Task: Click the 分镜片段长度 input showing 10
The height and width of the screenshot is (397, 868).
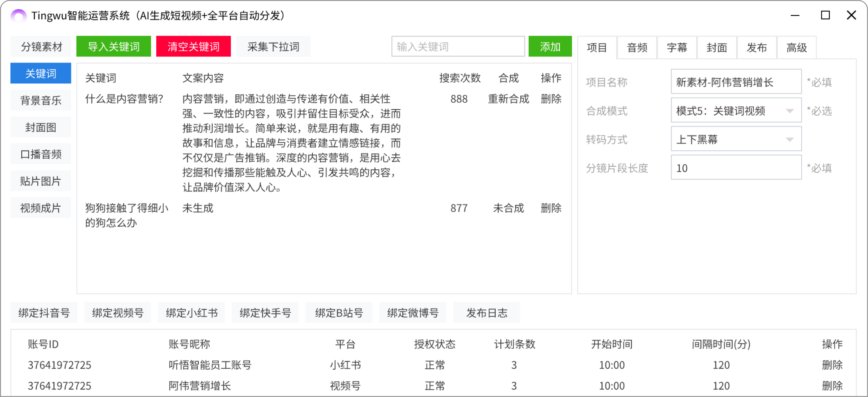Action: coord(736,168)
